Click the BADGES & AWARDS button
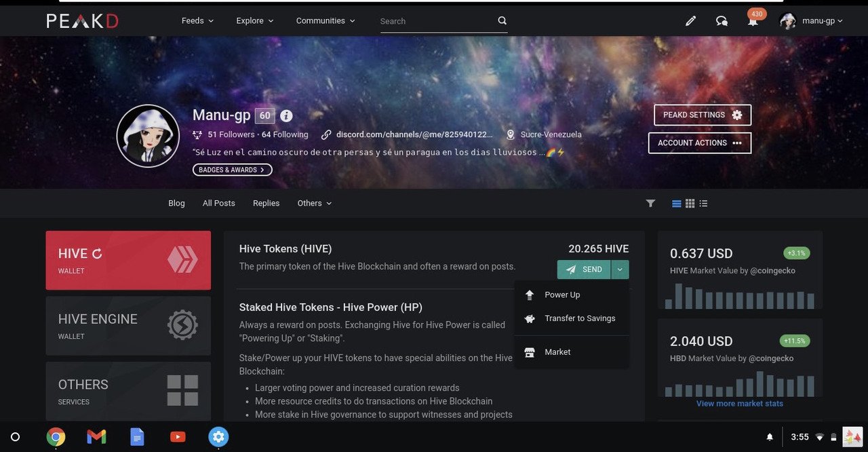 (x=233, y=170)
